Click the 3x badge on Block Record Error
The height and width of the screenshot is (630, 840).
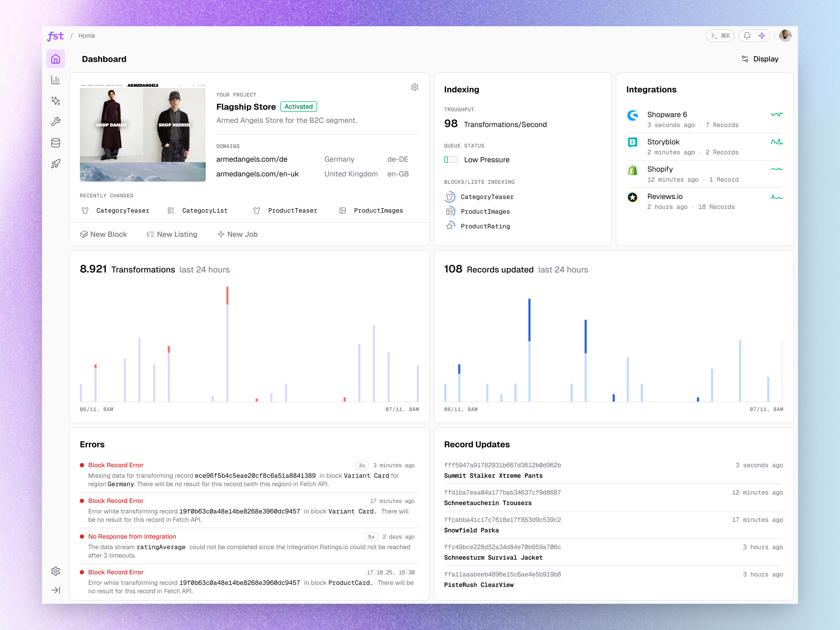coord(362,465)
